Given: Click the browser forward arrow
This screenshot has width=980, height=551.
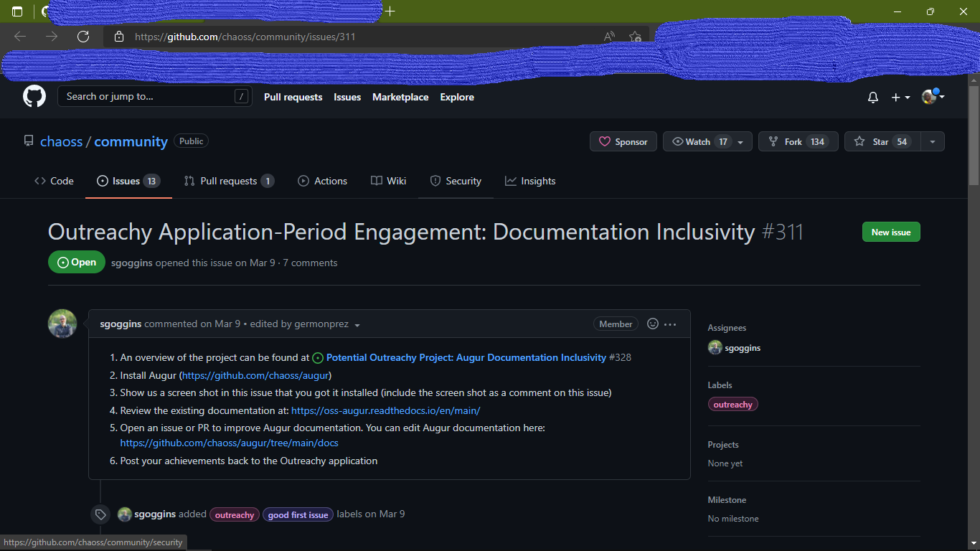Looking at the screenshot, I should click(52, 37).
